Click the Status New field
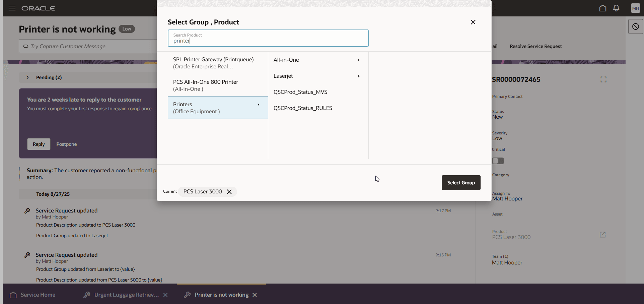Viewport: 644px width, 304px height. point(498,114)
